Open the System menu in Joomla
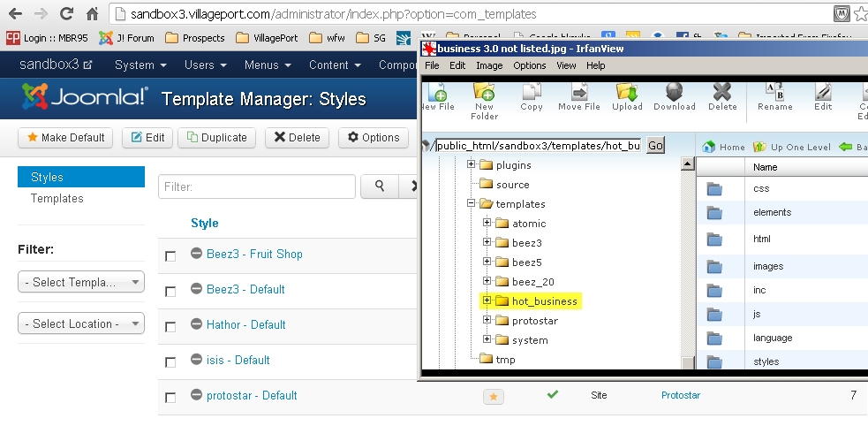 tap(140, 65)
